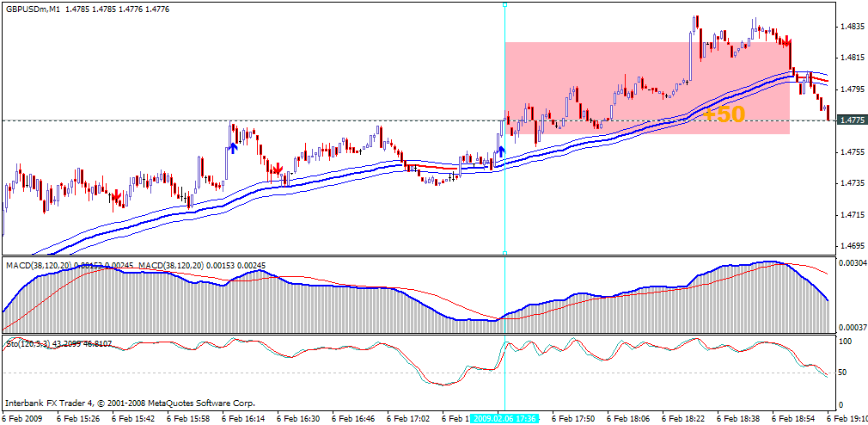
Task: Click the 1.4735 price axis label
Action: [x=853, y=183]
